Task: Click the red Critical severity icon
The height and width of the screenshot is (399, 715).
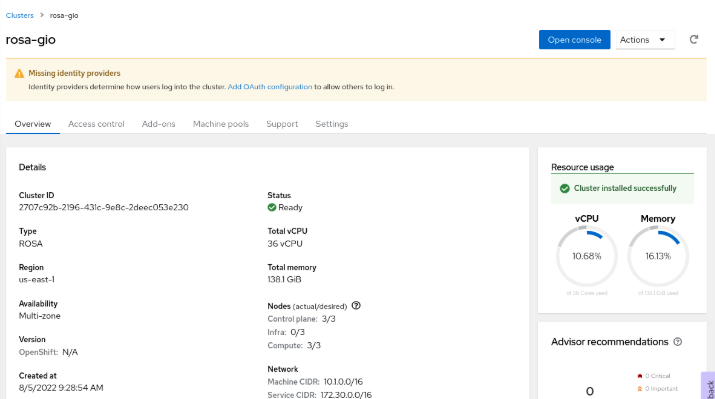Action: pos(640,376)
